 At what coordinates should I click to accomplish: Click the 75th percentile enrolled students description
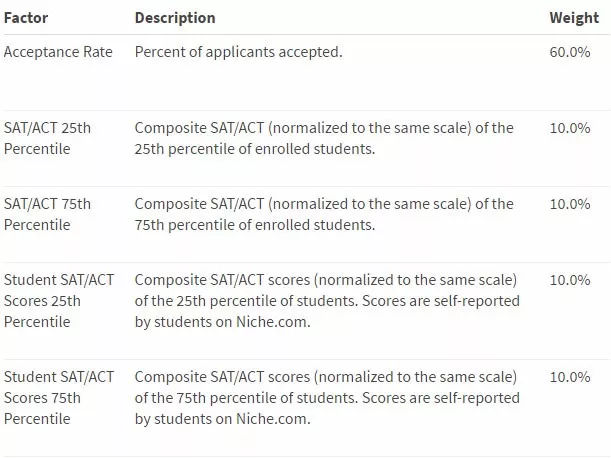coord(324,214)
